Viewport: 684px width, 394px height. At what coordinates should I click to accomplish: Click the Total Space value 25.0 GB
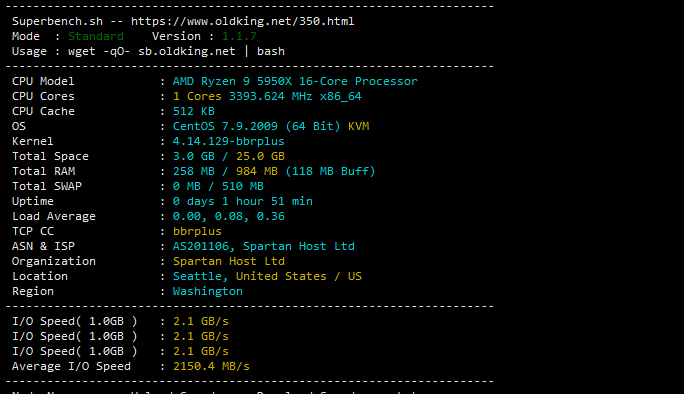pyautogui.click(x=260, y=156)
